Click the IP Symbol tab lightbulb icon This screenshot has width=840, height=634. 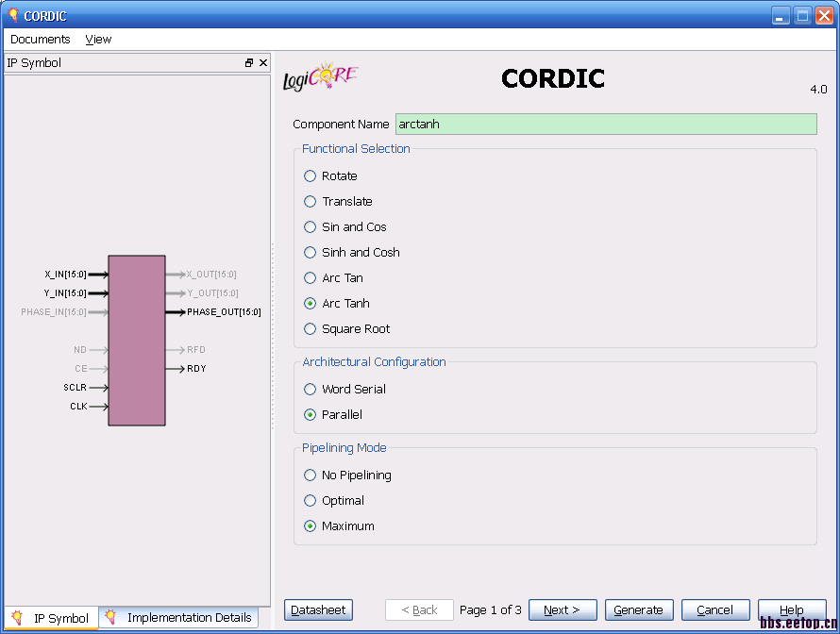[17, 617]
